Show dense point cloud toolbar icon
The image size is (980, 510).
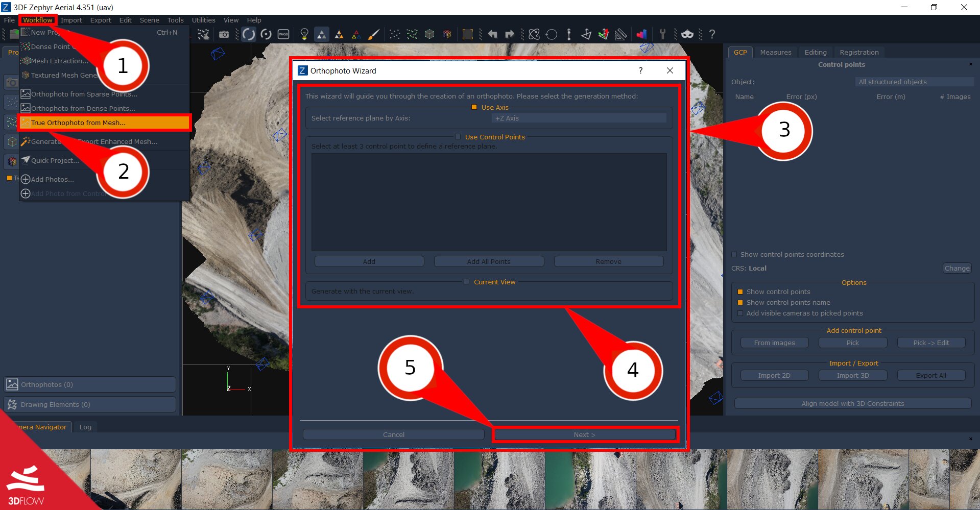(x=412, y=34)
